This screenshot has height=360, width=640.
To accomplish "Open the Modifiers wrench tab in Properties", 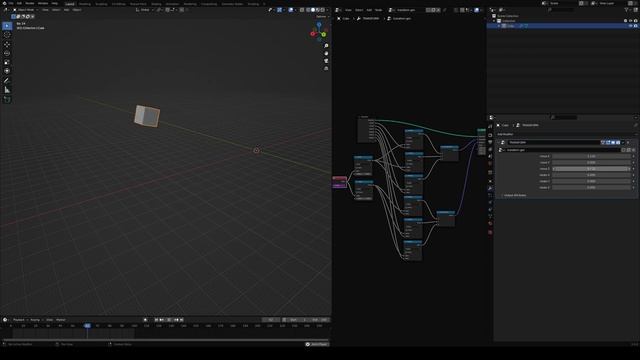I will coord(490,188).
